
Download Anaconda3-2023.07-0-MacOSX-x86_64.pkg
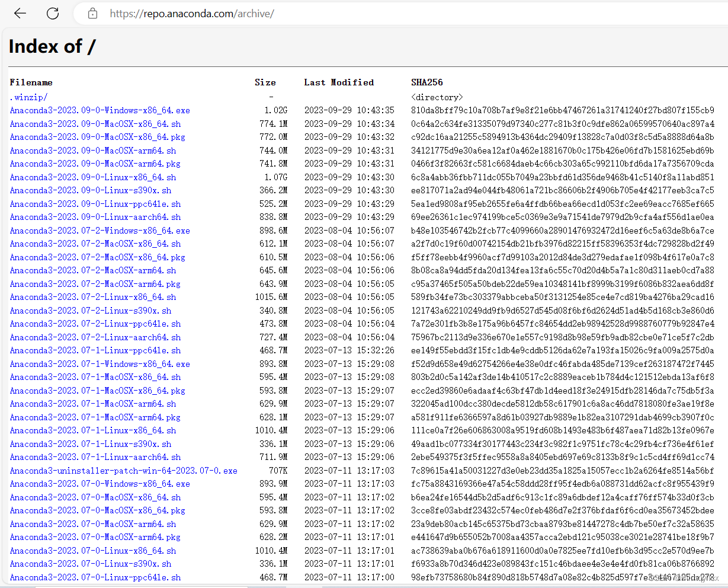point(98,510)
